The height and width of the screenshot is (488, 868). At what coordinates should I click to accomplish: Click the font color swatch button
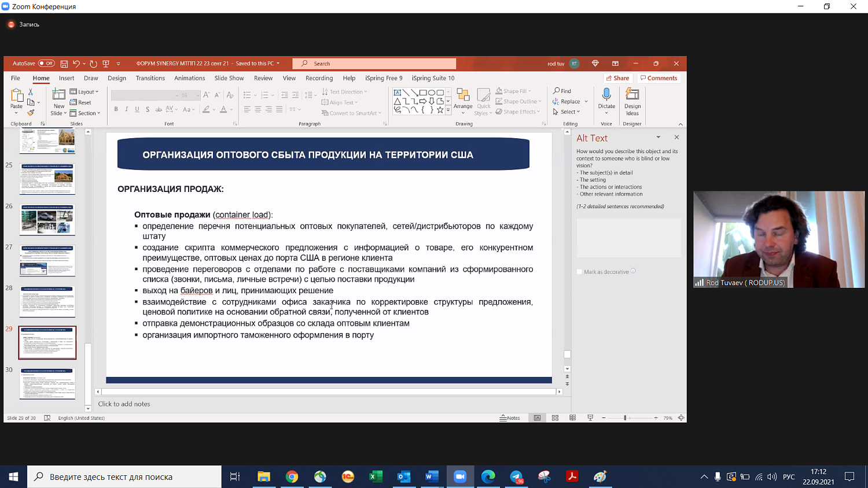223,109
